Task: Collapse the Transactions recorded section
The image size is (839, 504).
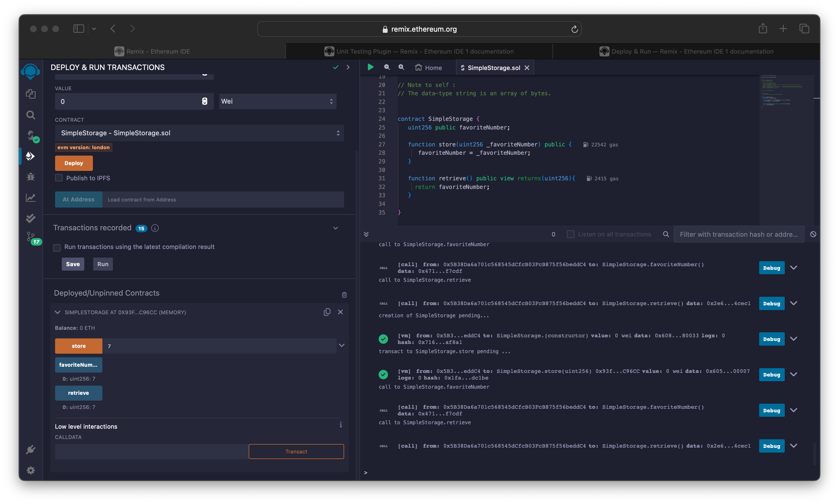Action: pos(335,228)
